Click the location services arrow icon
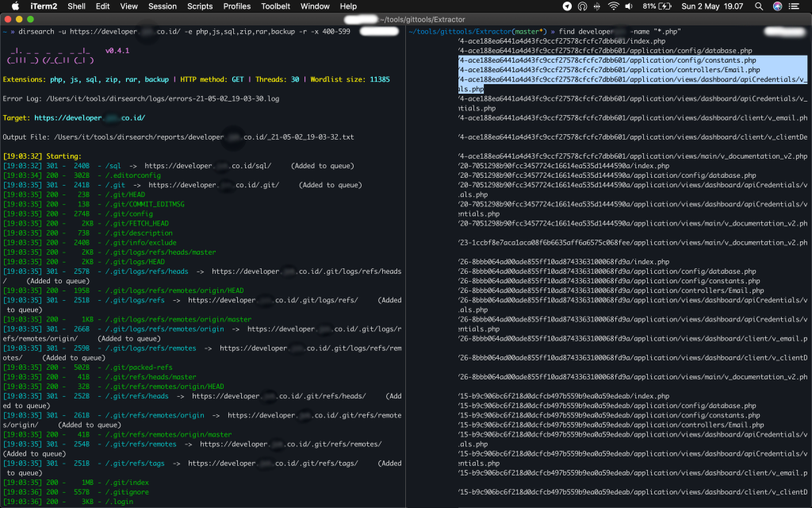 (x=566, y=6)
